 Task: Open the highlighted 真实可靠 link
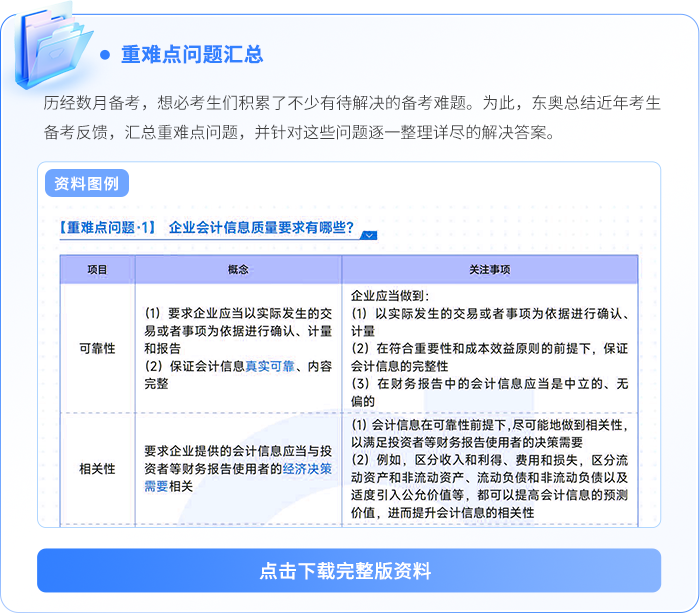(270, 366)
